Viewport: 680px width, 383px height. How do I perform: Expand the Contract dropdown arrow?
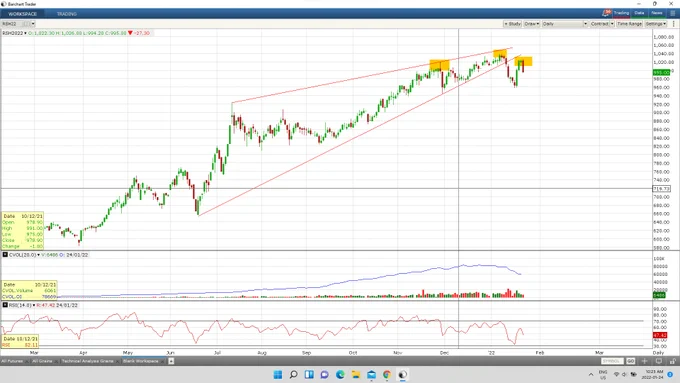coord(612,24)
